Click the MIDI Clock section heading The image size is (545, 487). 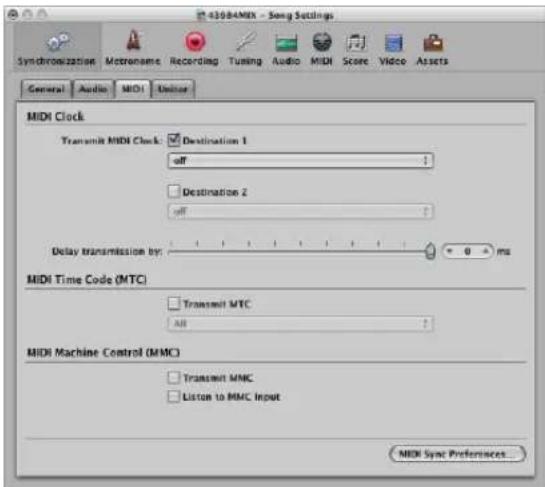(x=56, y=116)
